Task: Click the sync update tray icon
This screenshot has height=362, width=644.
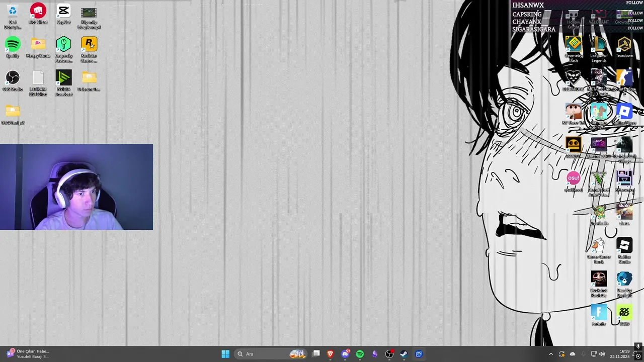Action: click(x=561, y=354)
